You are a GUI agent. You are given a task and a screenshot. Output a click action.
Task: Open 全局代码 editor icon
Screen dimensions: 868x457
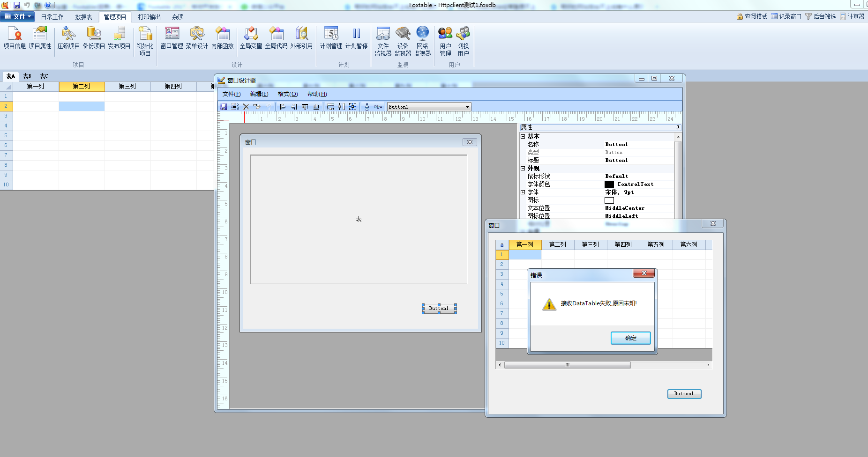click(276, 38)
